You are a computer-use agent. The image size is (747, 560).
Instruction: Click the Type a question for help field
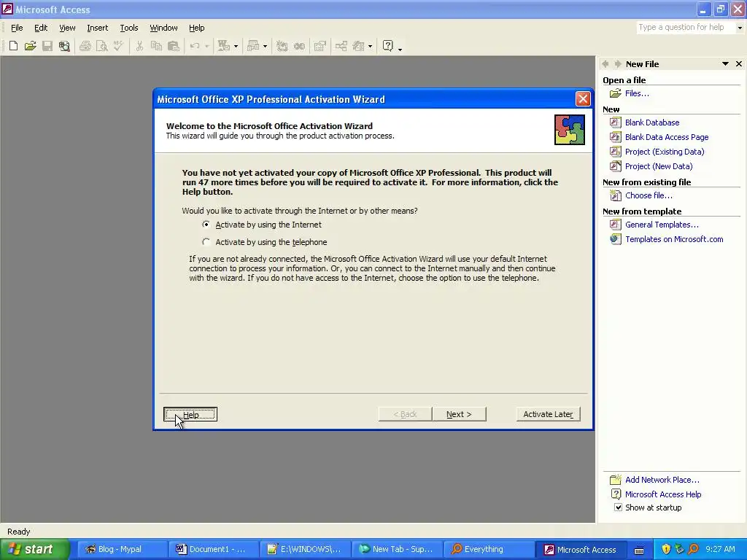(x=686, y=28)
